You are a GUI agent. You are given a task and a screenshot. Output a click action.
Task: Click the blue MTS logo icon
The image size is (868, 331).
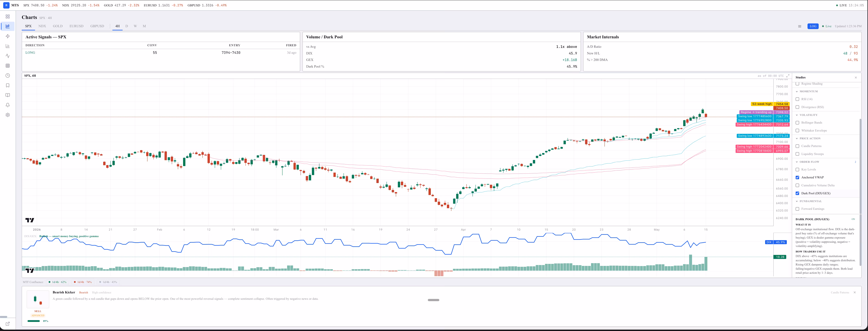point(6,5)
